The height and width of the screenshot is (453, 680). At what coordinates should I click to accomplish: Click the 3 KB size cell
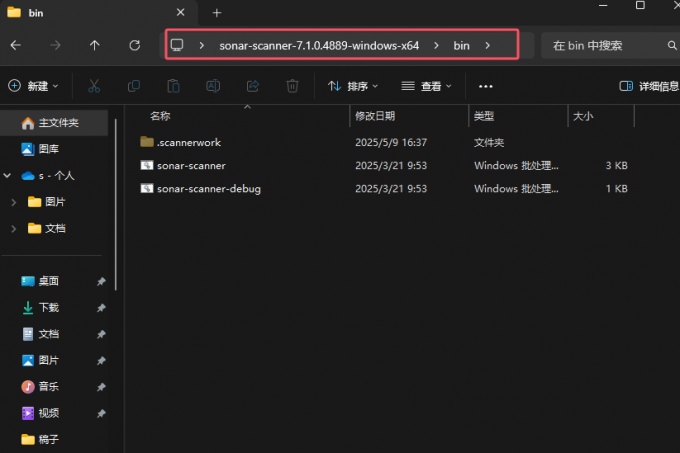tap(616, 166)
